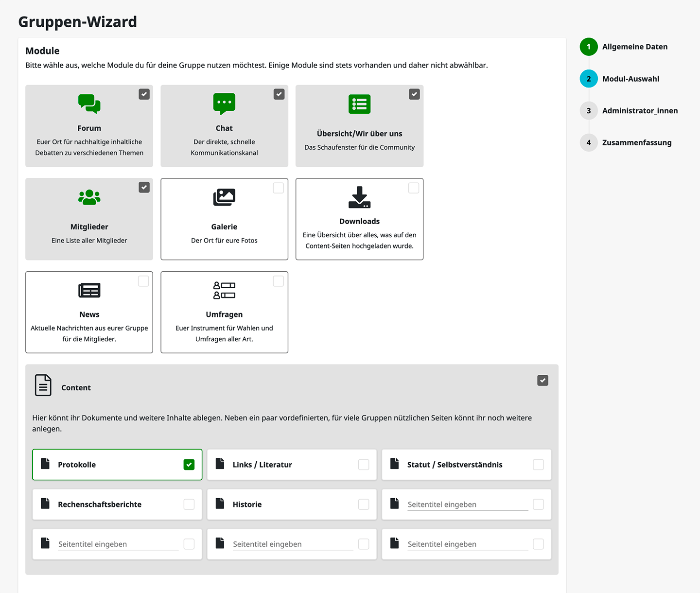700x593 pixels.
Task: Click the News newspaper icon
Action: coord(89,290)
